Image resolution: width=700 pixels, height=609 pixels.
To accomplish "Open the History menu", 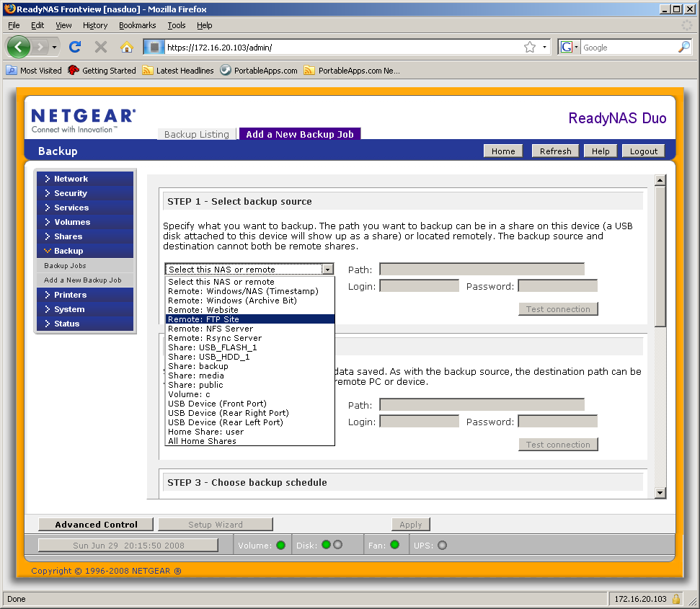I will pos(95,25).
